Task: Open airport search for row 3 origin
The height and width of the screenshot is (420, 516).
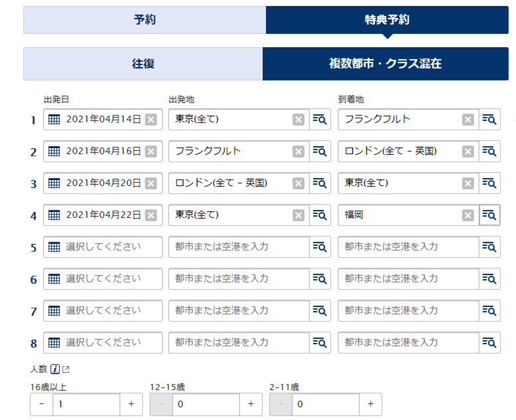Action: click(320, 183)
